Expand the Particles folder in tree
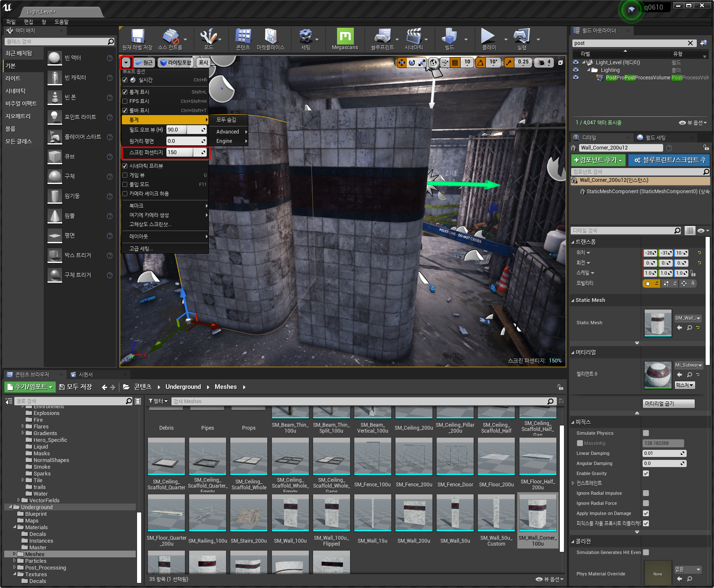This screenshot has height=588, width=714. tap(15, 561)
